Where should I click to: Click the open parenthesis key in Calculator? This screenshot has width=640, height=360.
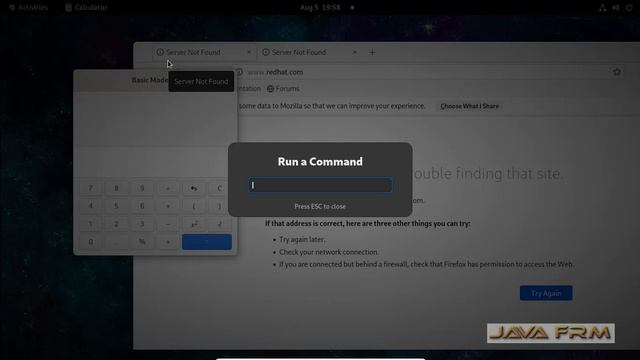[x=194, y=206]
